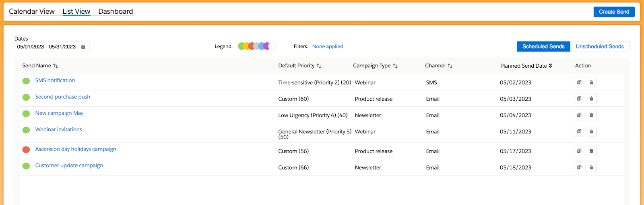The image size is (644, 205).
Task: Click the Legend color circles
Action: 257,46
